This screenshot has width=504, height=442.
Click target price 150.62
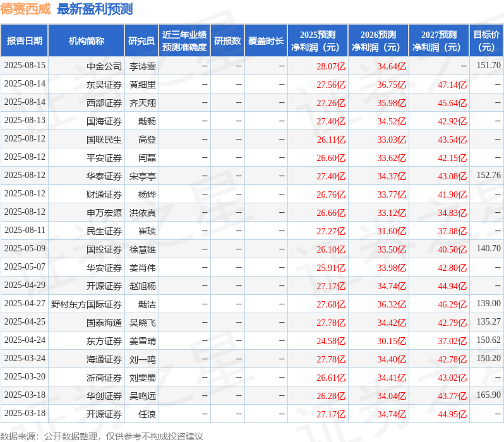tap(489, 340)
